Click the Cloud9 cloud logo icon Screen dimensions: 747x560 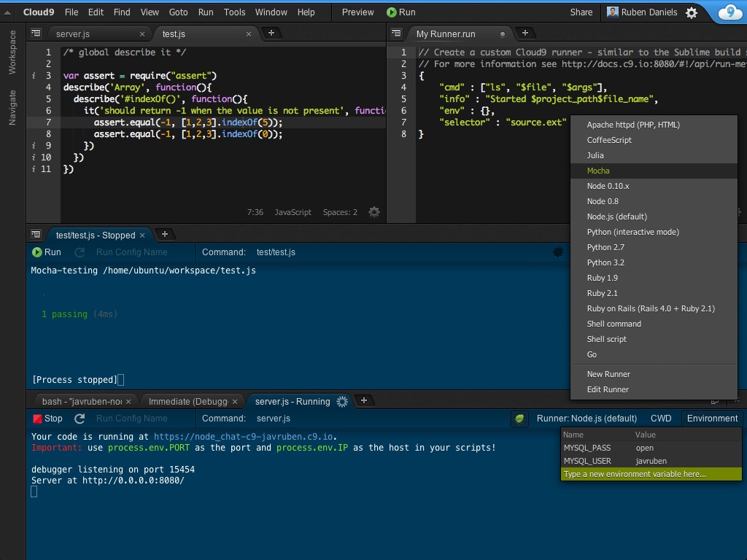click(729, 12)
